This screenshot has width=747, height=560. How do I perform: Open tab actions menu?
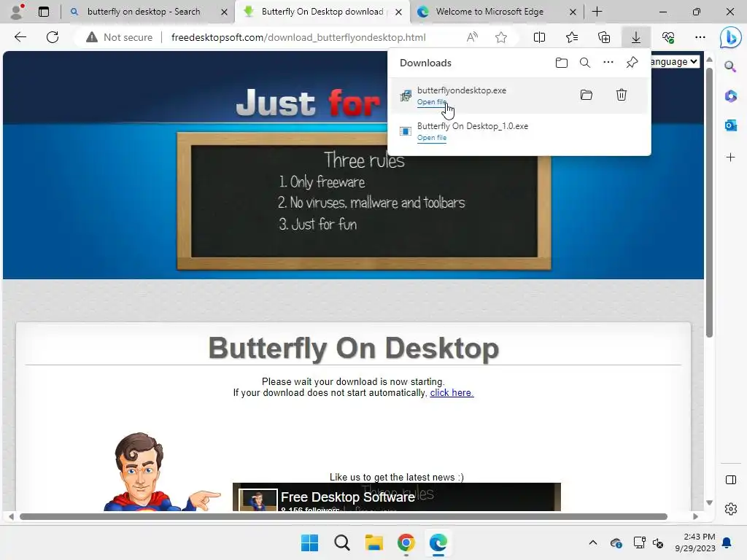pos(43,12)
